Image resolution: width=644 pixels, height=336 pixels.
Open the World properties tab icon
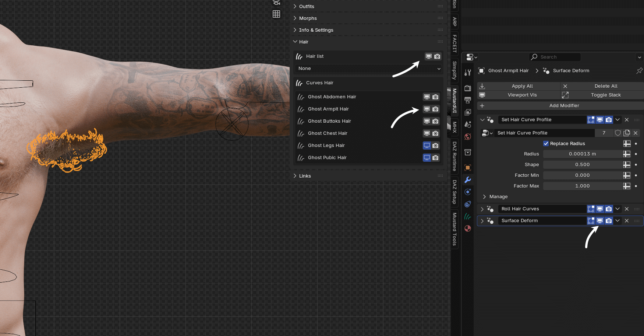click(x=468, y=137)
